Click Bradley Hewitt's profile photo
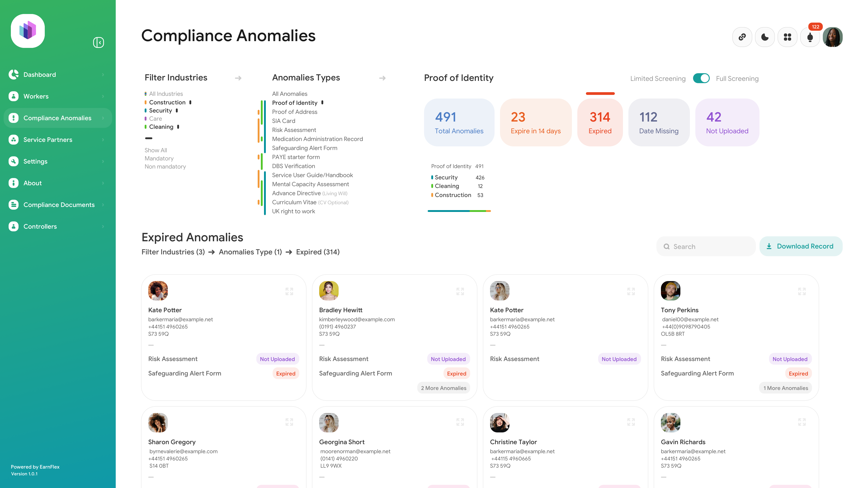 [x=328, y=291]
